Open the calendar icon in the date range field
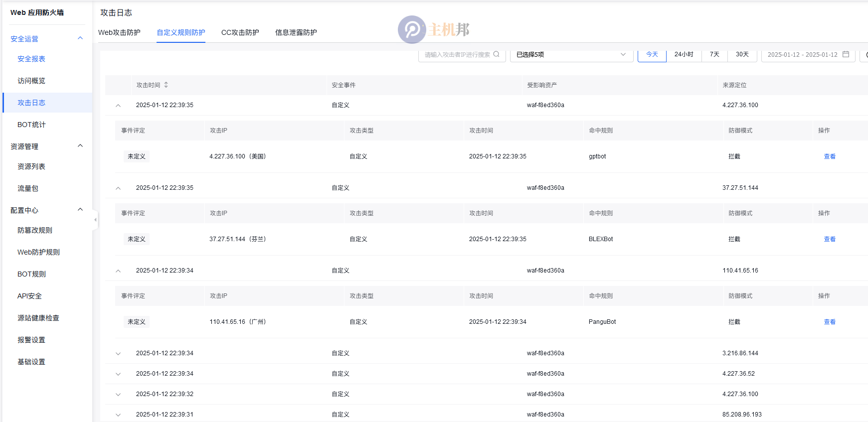Viewport: 868px width, 422px height. (846, 54)
